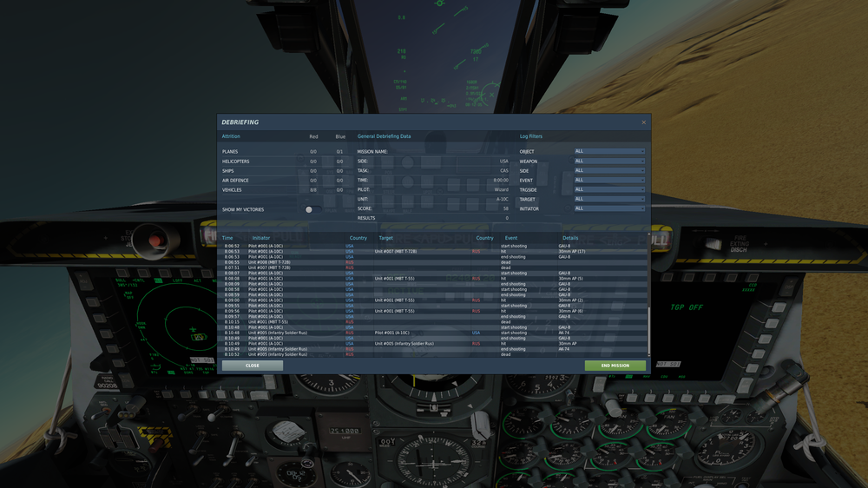Click the '30mm AP (6)' details cell
Screen dimensions: 868x488
click(x=571, y=312)
